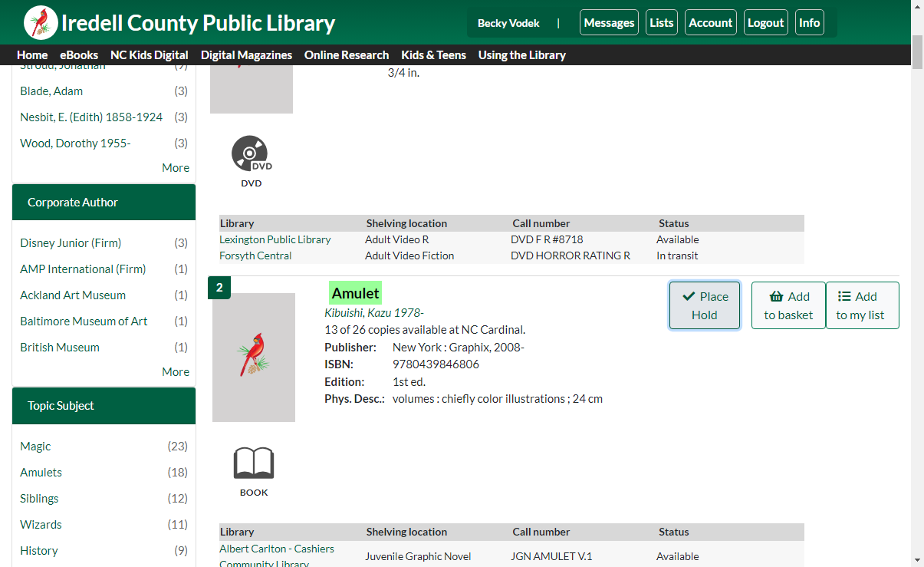The image size is (924, 567).
Task: Filter by Amulets topic subject
Action: [41, 472]
